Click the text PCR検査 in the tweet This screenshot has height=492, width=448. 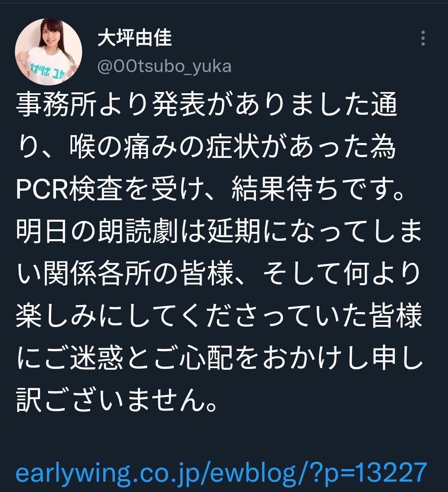pos(69,190)
